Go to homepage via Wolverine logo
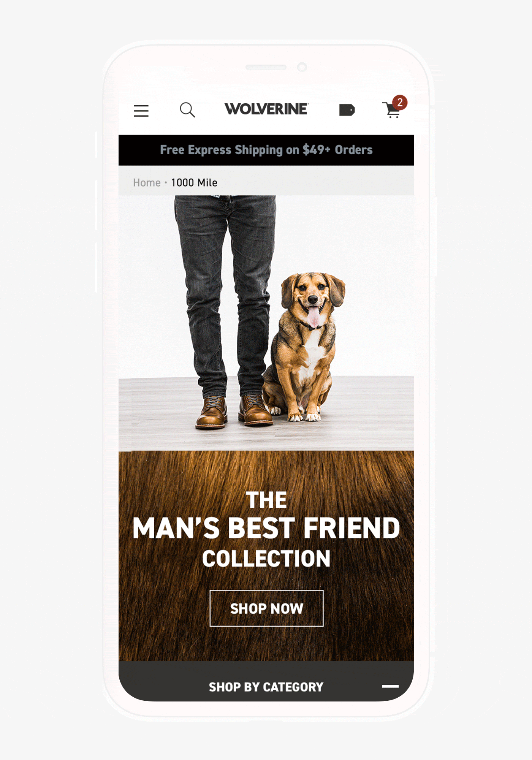This screenshot has width=532, height=760. coord(266,109)
